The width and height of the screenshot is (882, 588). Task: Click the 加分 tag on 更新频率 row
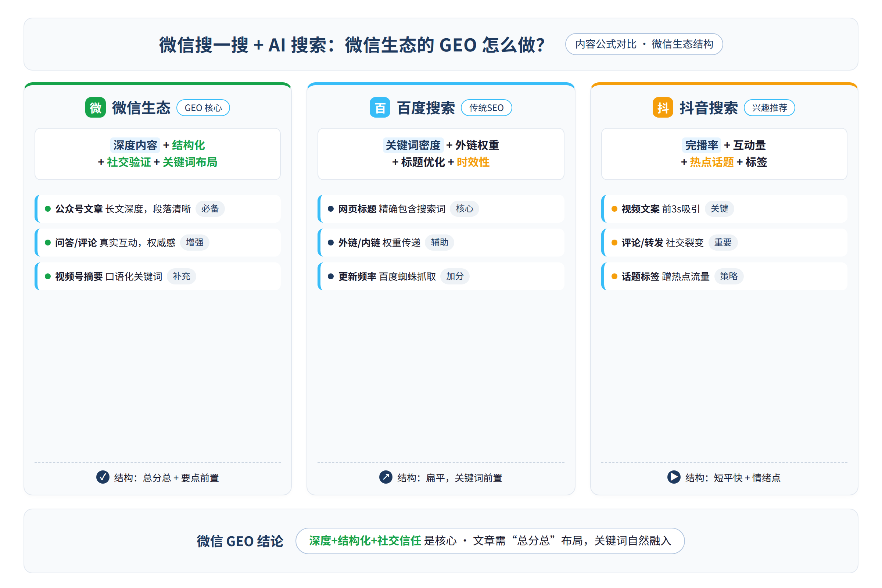455,276
